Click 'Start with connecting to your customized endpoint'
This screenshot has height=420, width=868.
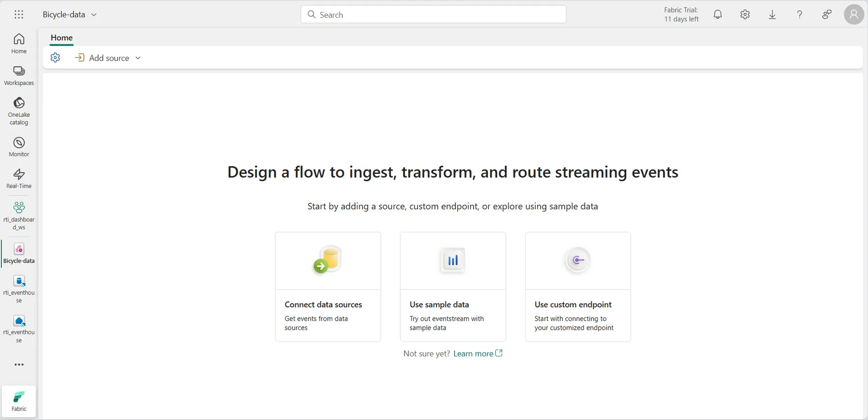pyautogui.click(x=574, y=323)
